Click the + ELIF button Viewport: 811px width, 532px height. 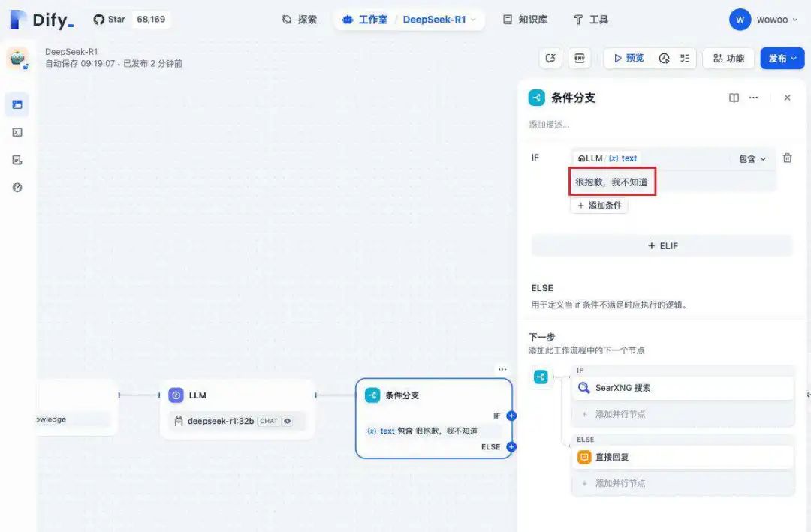[x=662, y=246]
